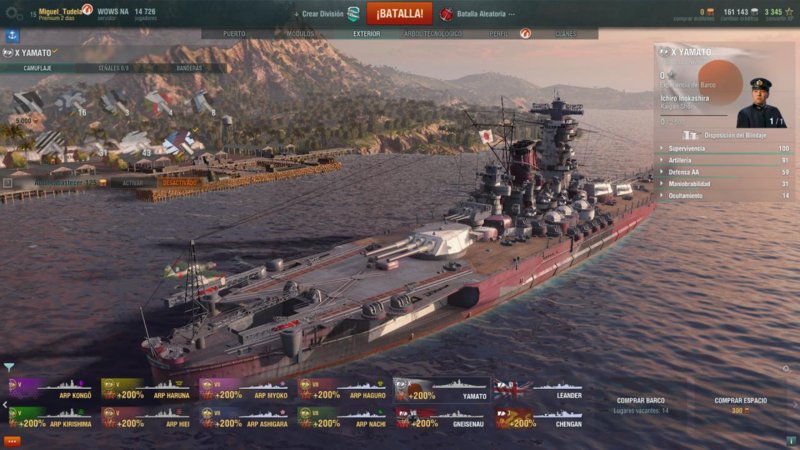Screen dimensions: 800x450
Task: Click the ¡BATALLA! button
Action: [x=399, y=14]
